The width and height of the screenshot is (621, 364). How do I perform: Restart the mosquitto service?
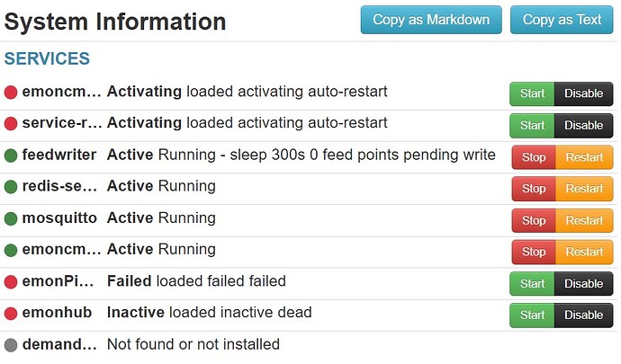584,220
